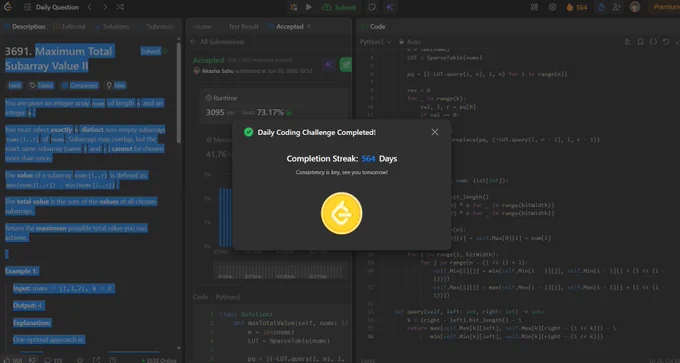Reset code with the undo arrow icon
This screenshot has width=680, height=363.
click(x=667, y=42)
